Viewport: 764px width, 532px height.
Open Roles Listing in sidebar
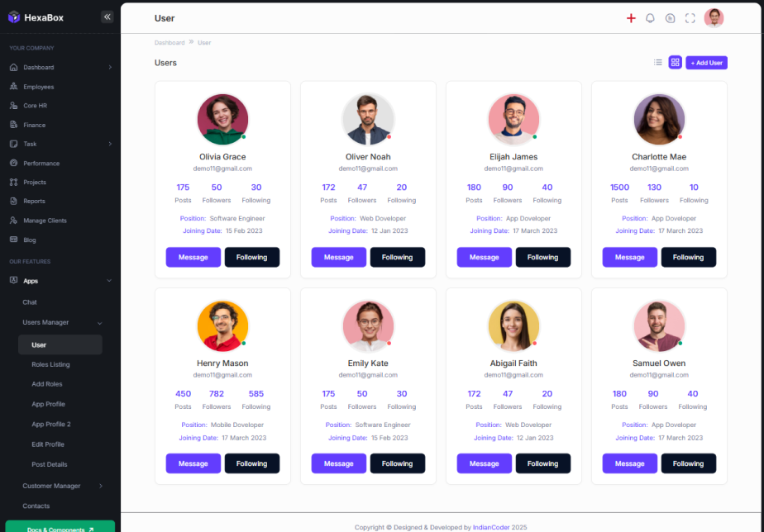(x=50, y=364)
